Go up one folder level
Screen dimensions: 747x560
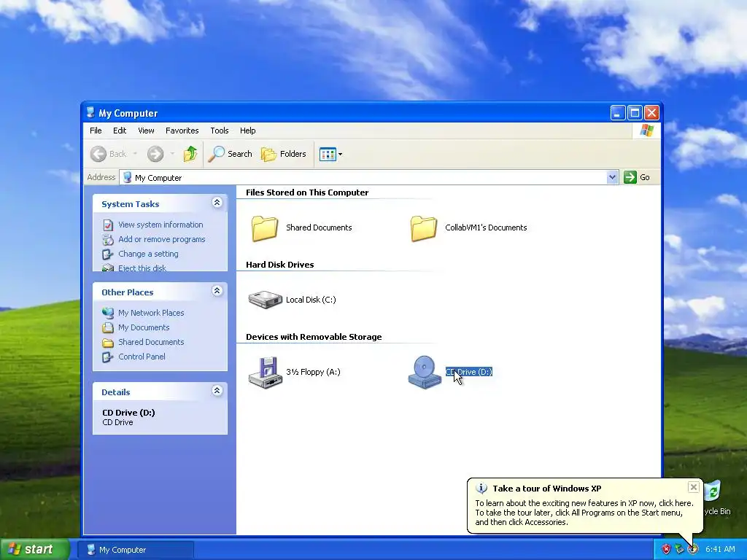(x=190, y=154)
